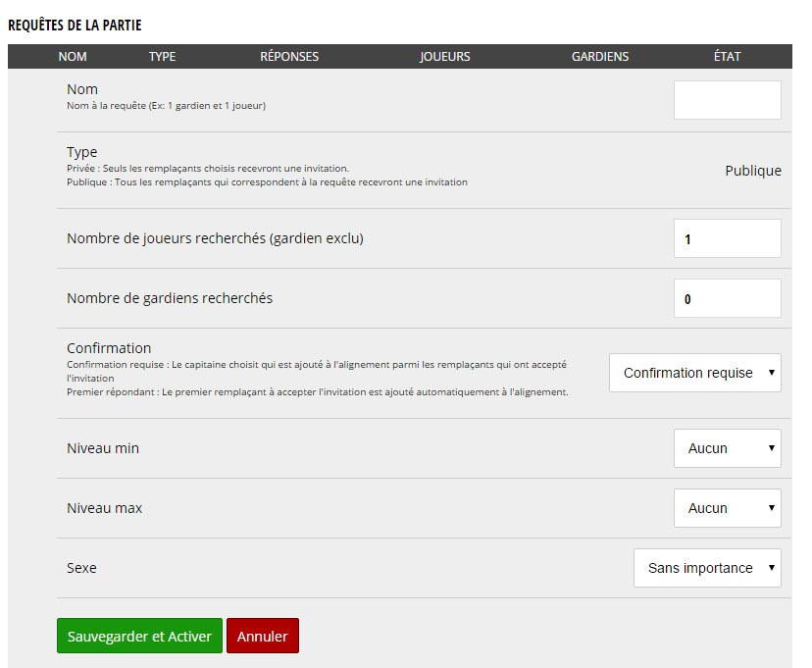This screenshot has height=668, width=812.
Task: Click the Type field label
Action: 81,152
